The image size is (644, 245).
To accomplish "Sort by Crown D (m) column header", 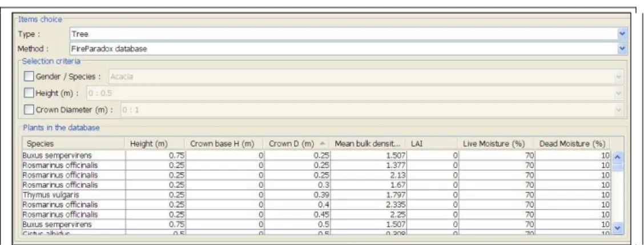I will [297, 144].
